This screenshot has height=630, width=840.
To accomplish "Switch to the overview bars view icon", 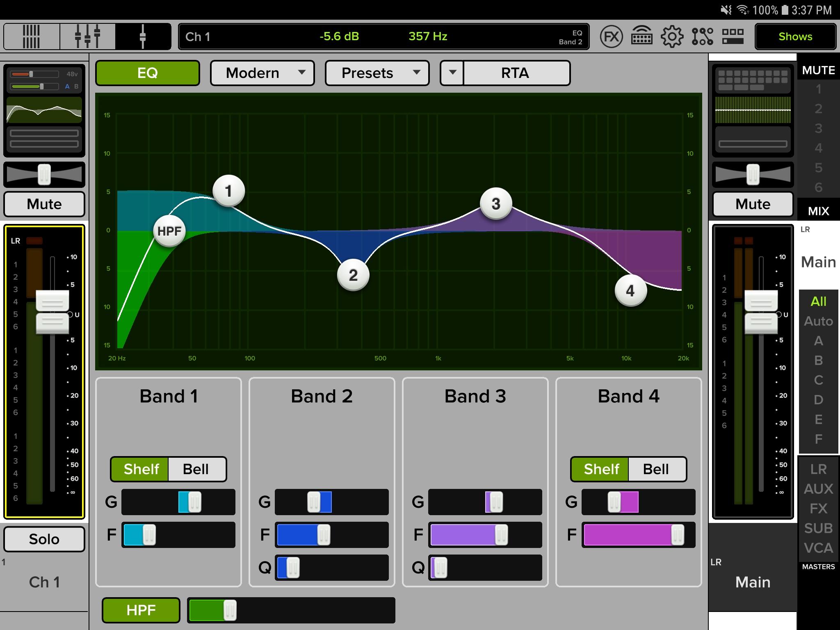I will point(32,37).
